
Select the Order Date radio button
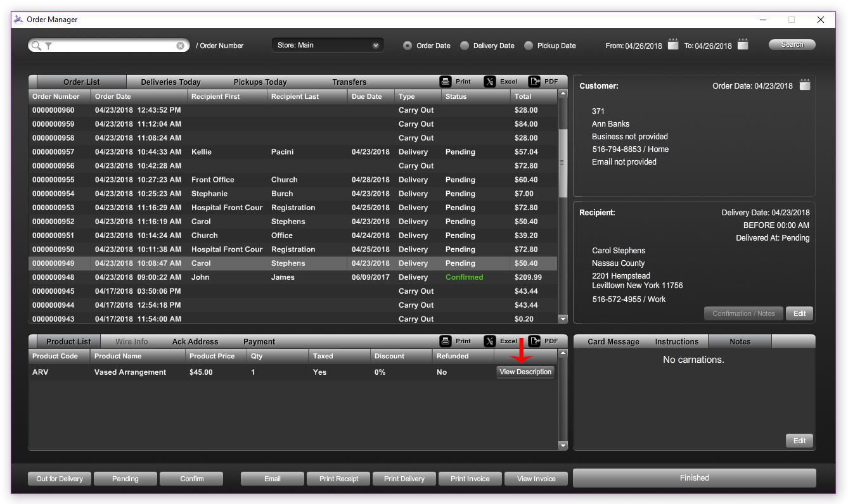click(408, 46)
